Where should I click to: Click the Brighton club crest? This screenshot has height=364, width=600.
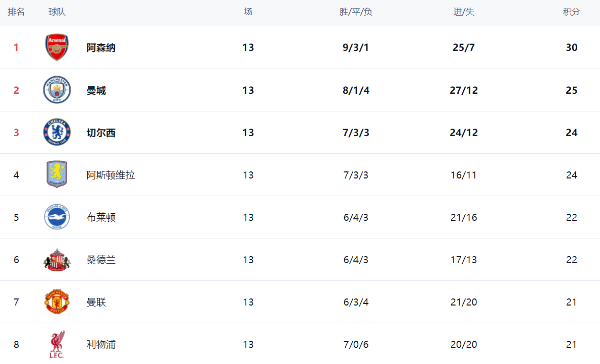[57, 217]
